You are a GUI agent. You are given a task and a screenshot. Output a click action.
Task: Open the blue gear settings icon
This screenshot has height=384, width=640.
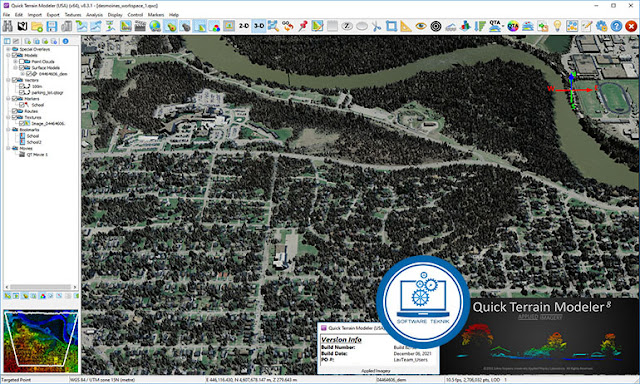(601, 26)
